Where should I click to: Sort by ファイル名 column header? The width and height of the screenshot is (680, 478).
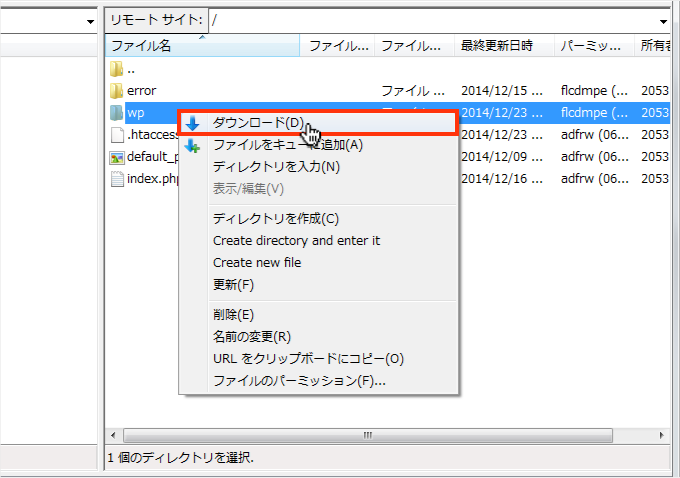[x=202, y=46]
